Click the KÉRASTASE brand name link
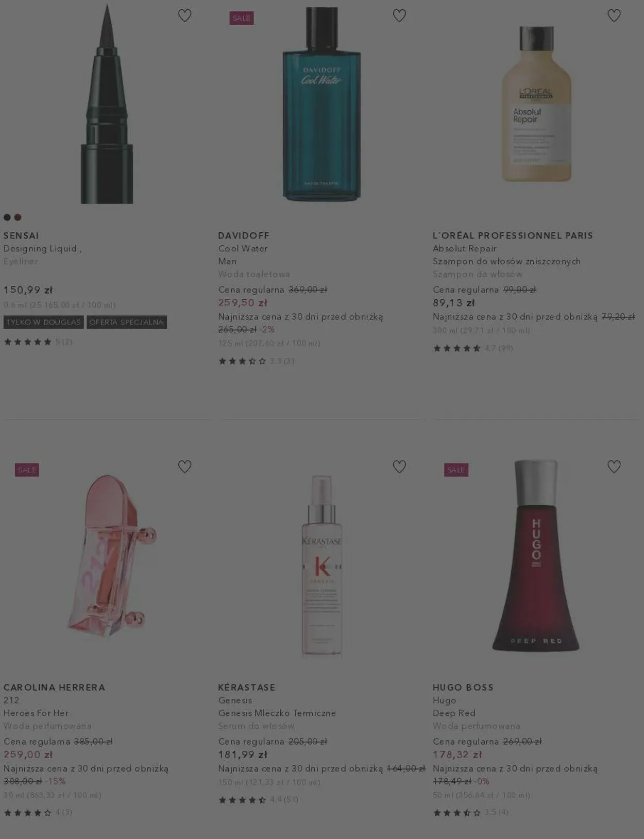The height and width of the screenshot is (839, 644). (247, 687)
